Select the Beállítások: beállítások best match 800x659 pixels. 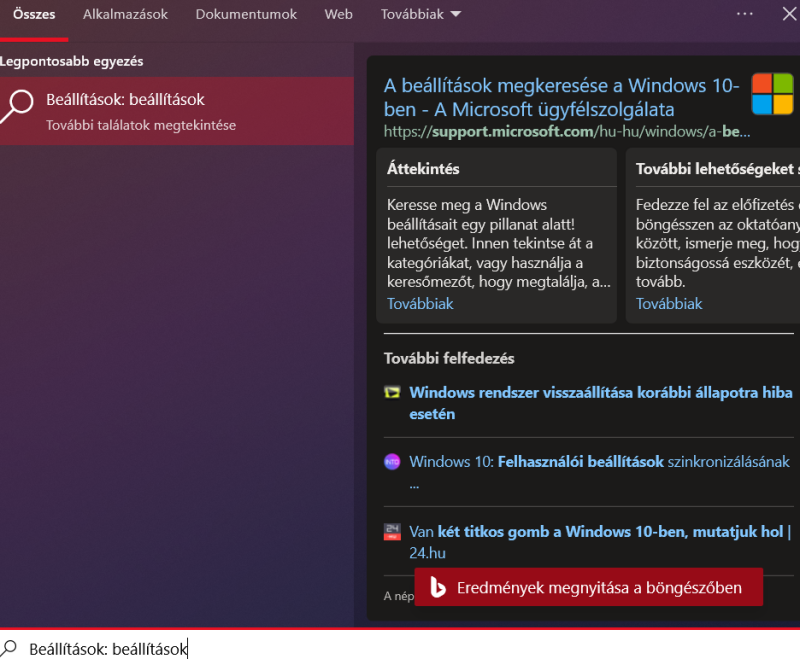click(177, 111)
